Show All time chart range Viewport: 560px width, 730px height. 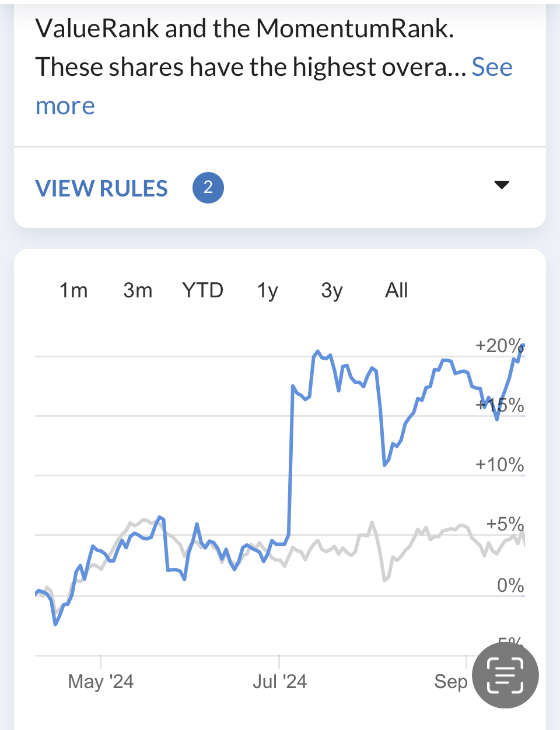click(x=396, y=290)
